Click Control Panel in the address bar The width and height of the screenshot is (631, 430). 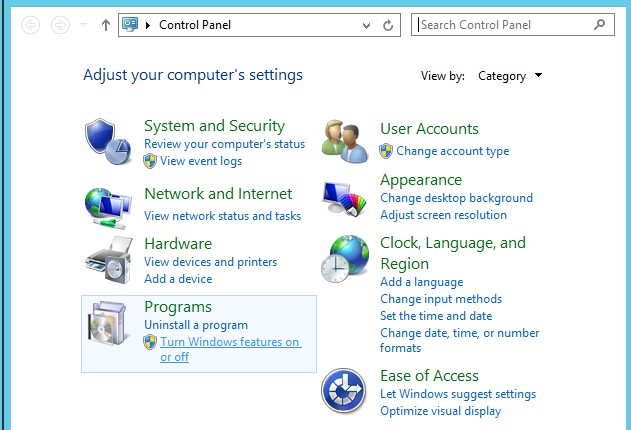[195, 25]
